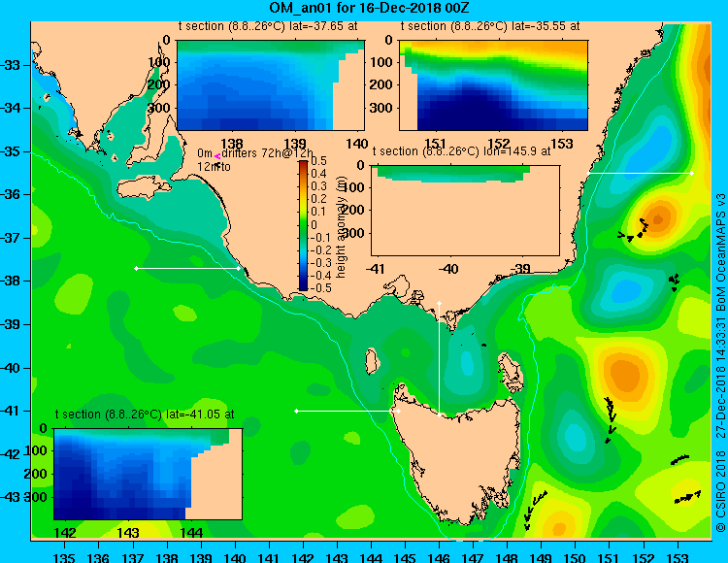
Task: Click the 139 label under lat=-37.65 inset
Action: point(296,144)
